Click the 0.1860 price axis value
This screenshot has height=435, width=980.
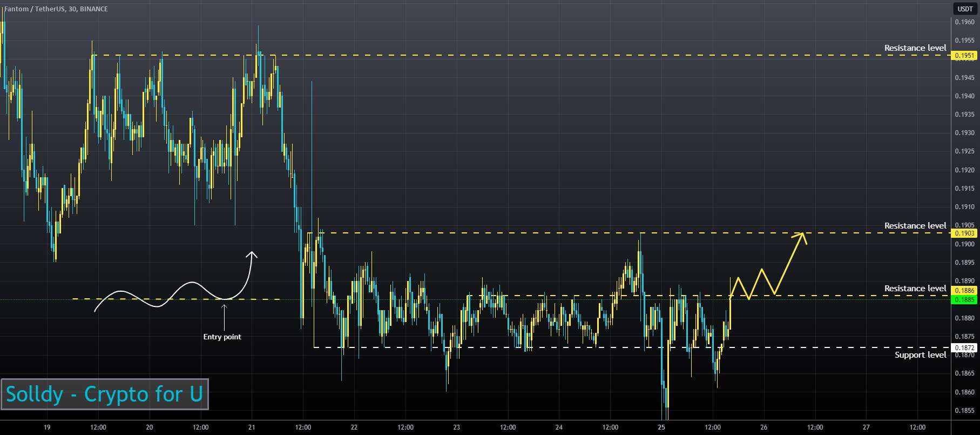point(964,392)
